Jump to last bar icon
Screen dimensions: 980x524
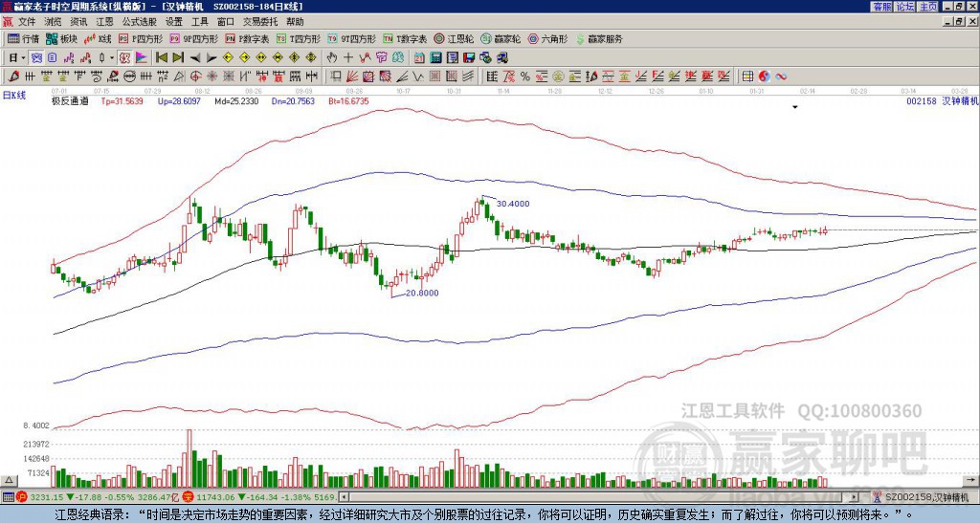pyautogui.click(x=178, y=58)
